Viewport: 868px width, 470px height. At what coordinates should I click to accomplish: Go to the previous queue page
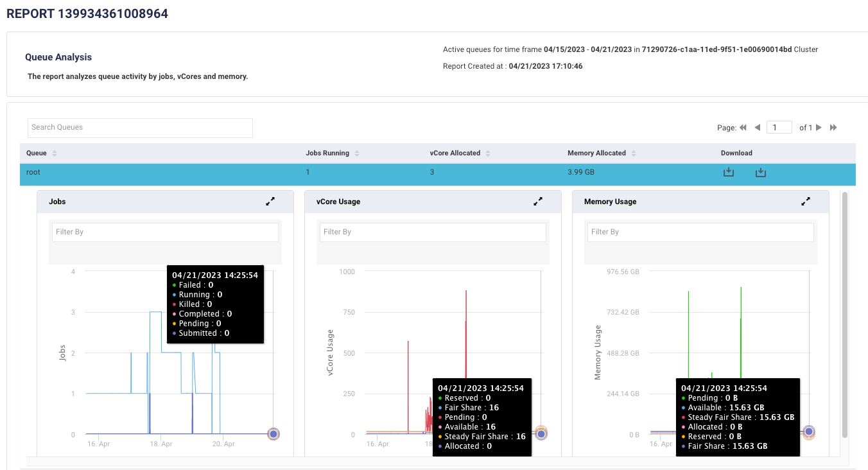758,128
